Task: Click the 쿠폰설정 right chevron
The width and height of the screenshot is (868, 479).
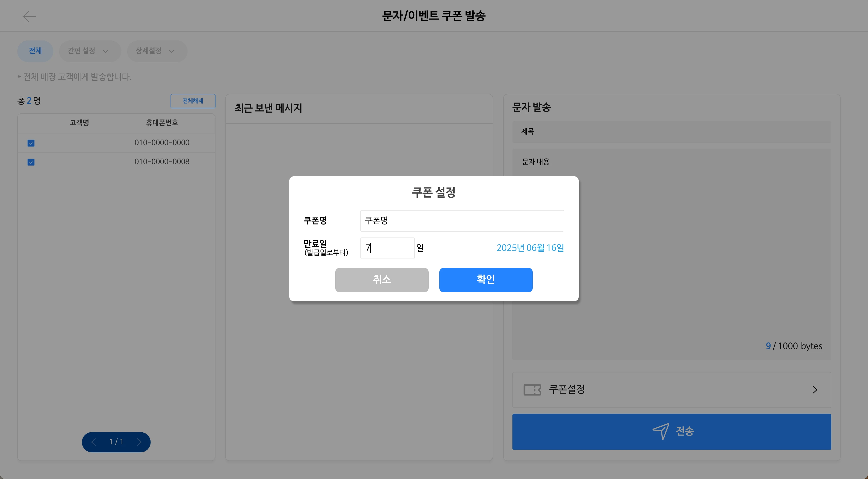Action: pyautogui.click(x=815, y=390)
